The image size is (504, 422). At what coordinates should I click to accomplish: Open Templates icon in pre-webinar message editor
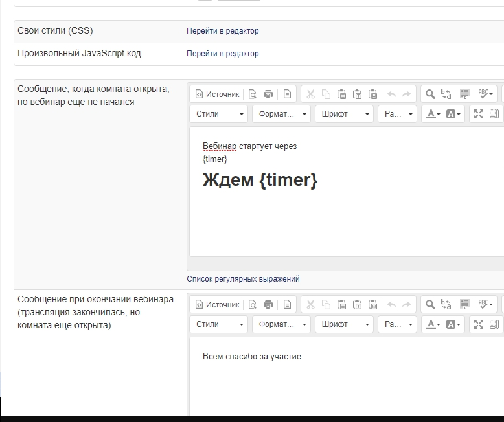coord(287,94)
